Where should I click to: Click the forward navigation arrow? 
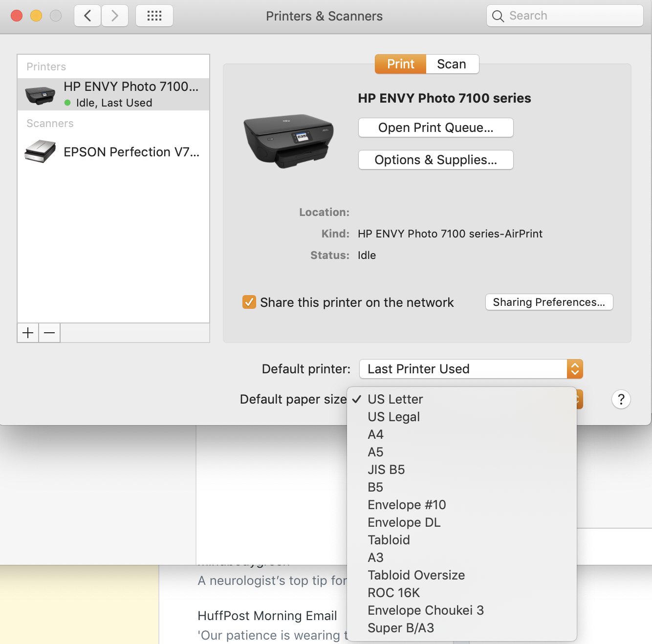[115, 16]
